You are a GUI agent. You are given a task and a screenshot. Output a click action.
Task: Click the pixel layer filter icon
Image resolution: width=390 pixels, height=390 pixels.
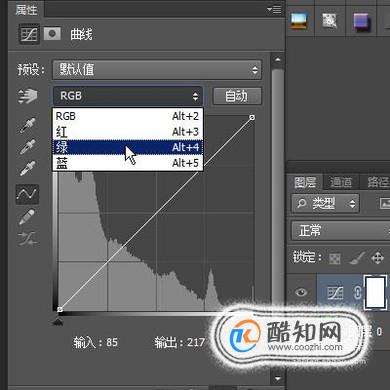[x=384, y=203]
